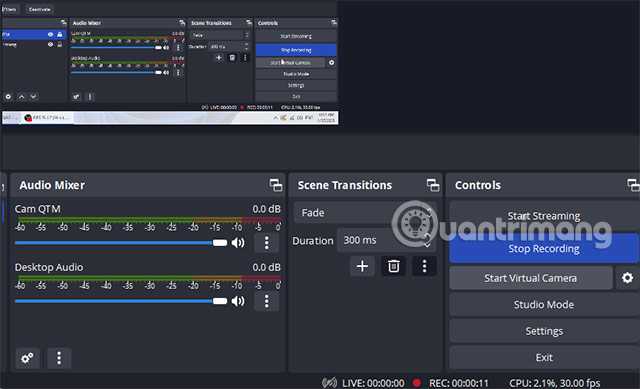Add a new scene transition
This screenshot has width=640, height=389.
point(362,266)
